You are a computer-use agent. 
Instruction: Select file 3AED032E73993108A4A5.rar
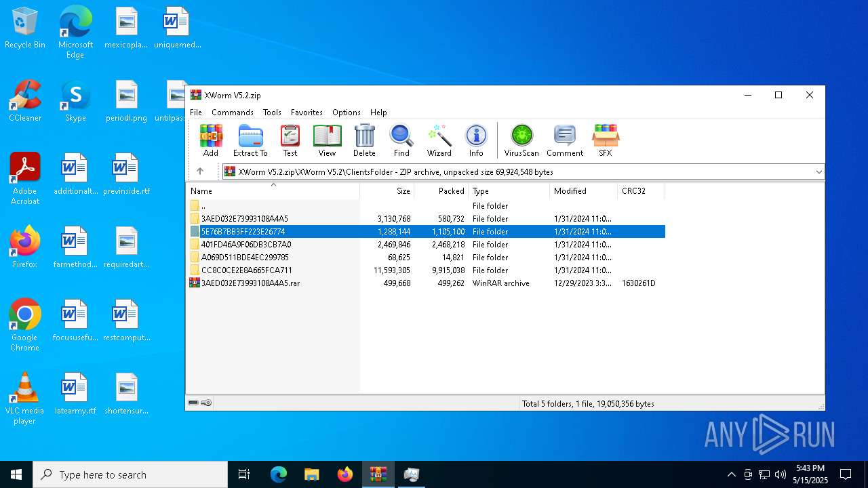(426, 283)
